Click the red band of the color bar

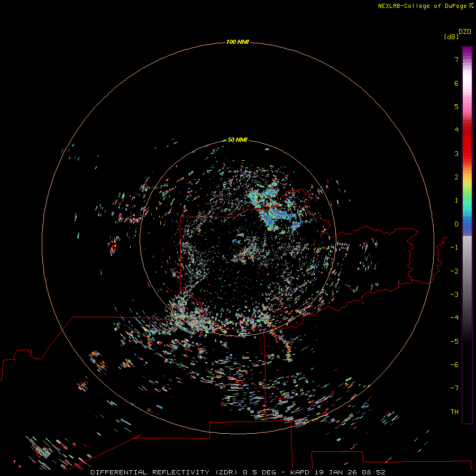coord(467,143)
